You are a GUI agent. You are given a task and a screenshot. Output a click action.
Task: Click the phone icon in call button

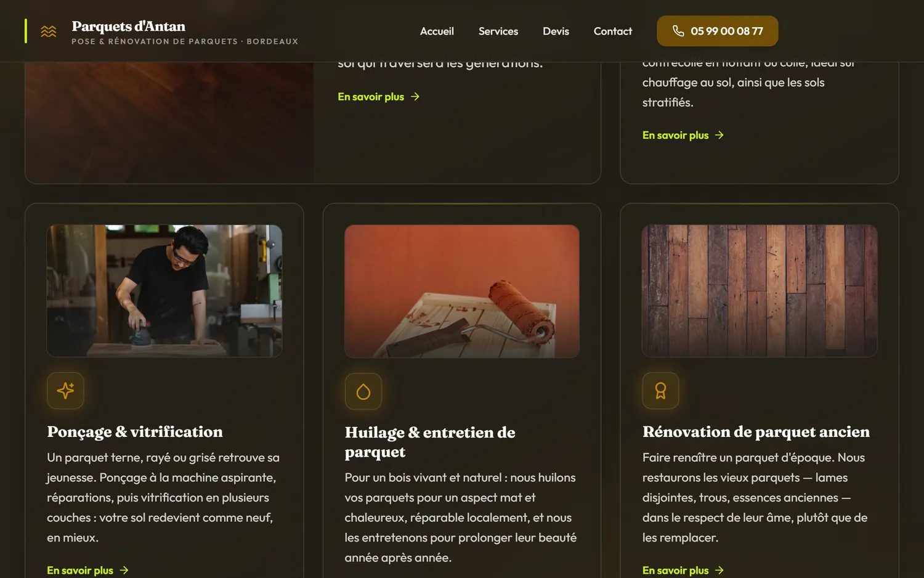[x=678, y=31]
